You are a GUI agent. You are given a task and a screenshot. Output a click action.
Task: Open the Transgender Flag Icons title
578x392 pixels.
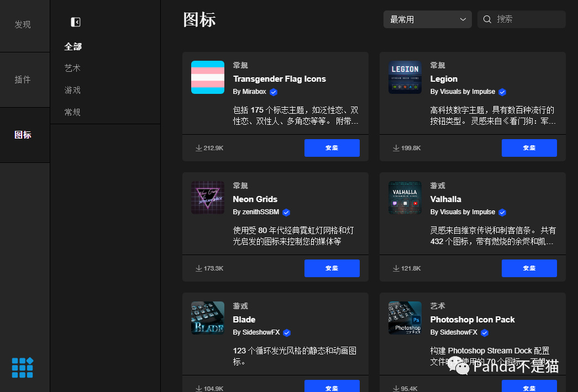280,79
